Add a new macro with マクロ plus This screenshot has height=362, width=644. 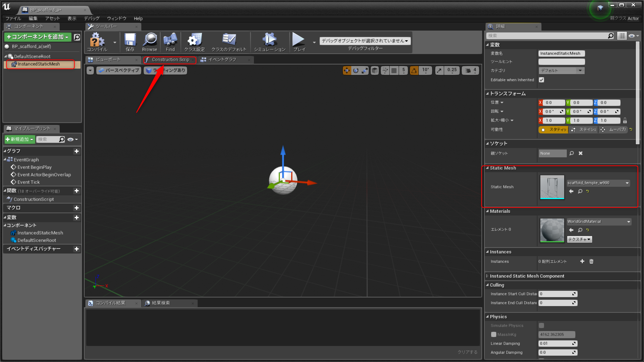pyautogui.click(x=76, y=208)
